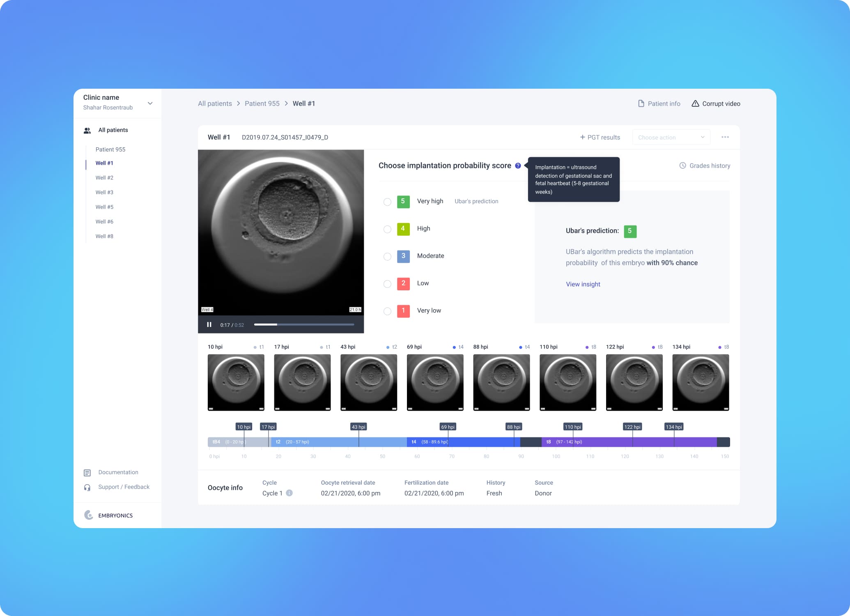Open the 69 hpi embryo thumbnail

pos(435,383)
